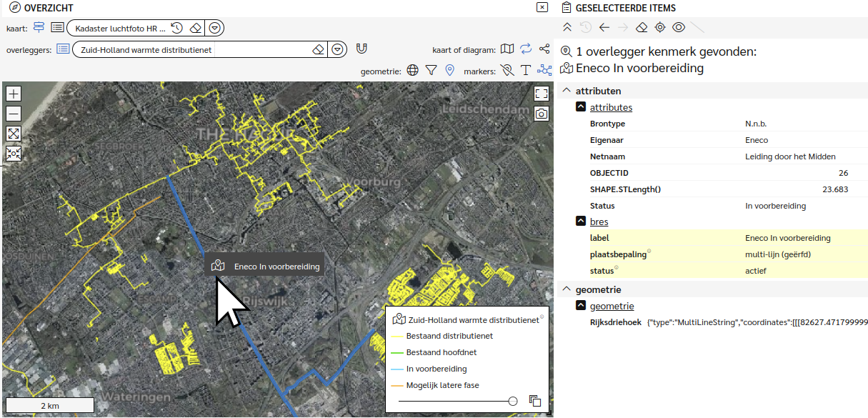Screen dimensions: 868x418
Task: Close the Overzicht panel
Action: [542, 7]
